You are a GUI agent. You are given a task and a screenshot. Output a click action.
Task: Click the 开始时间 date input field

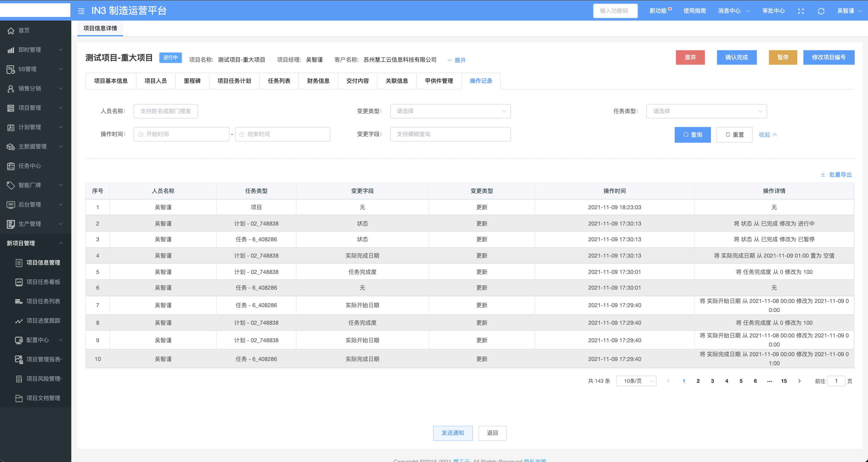(x=182, y=134)
